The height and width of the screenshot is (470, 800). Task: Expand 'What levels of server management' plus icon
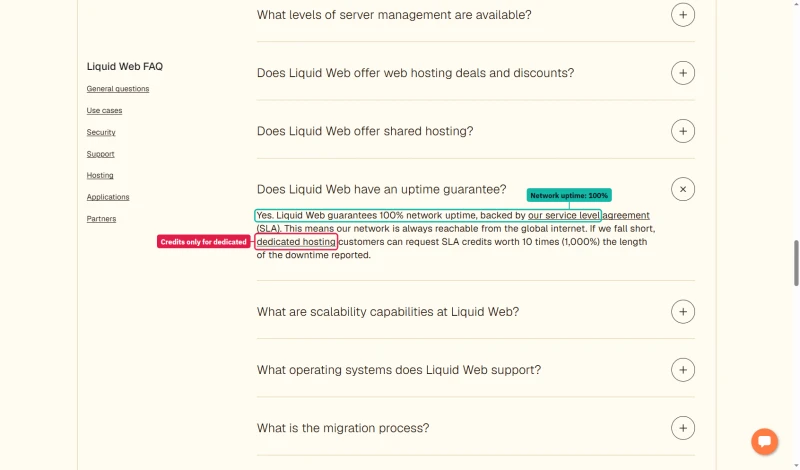(x=683, y=15)
